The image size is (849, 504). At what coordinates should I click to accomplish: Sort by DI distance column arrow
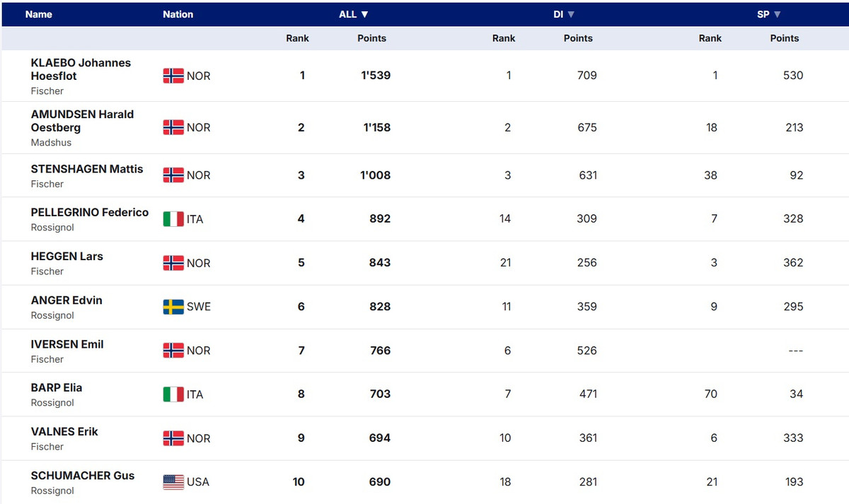click(571, 14)
